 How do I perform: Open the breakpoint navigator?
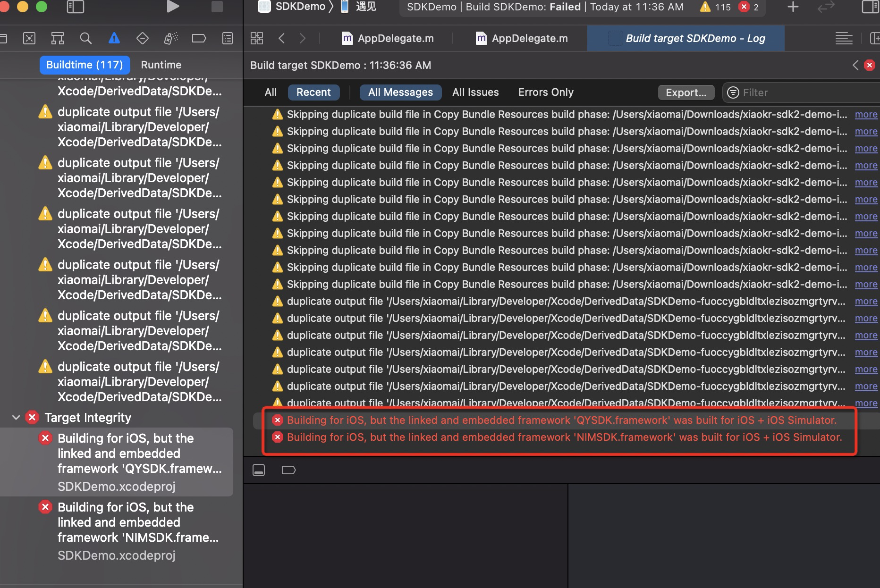199,38
